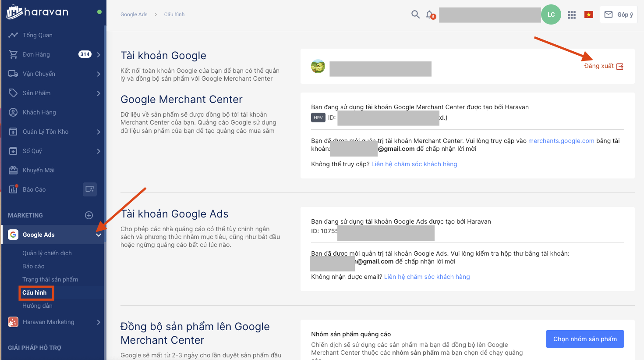Expand the Haravan Marketing chevron
This screenshot has height=360, width=644.
click(x=99, y=322)
